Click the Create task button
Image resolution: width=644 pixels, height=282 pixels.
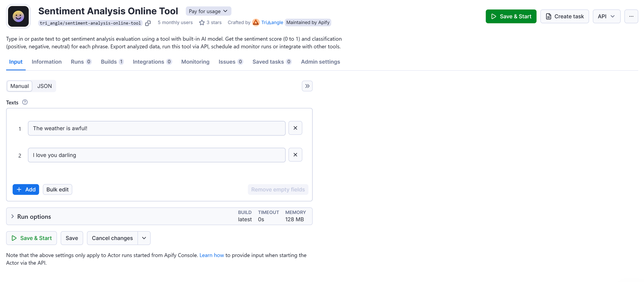point(564,16)
